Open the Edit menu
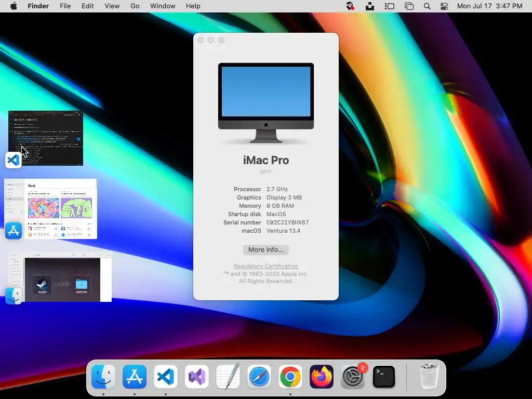This screenshot has width=532, height=399. 87,6
